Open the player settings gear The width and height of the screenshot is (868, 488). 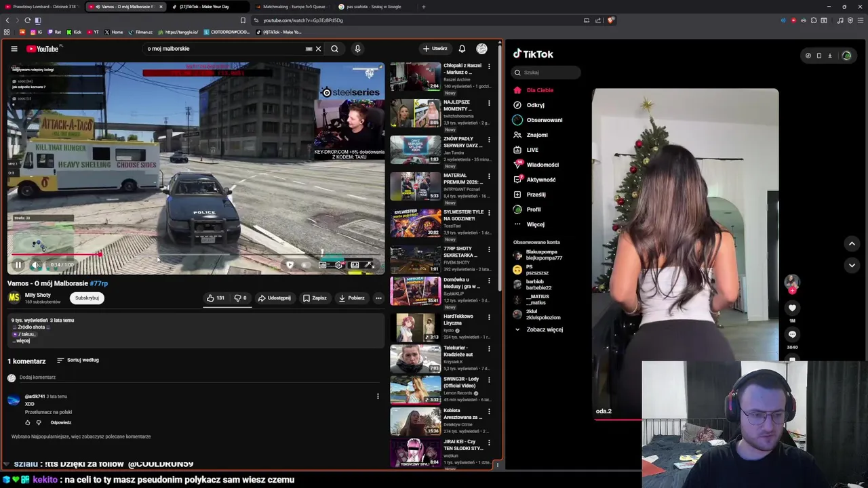(339, 265)
